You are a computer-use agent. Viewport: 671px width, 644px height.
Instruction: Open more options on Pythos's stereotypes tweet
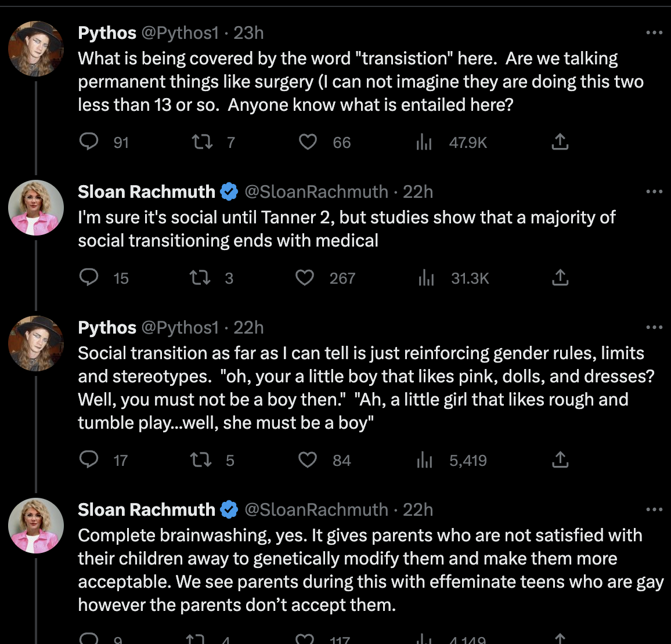(x=654, y=328)
